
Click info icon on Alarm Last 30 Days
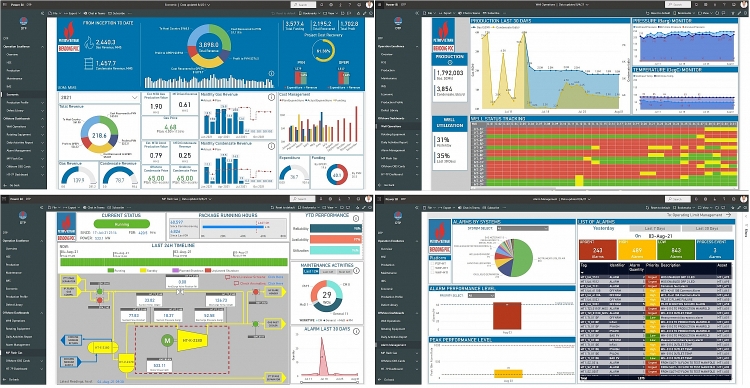tap(356, 331)
